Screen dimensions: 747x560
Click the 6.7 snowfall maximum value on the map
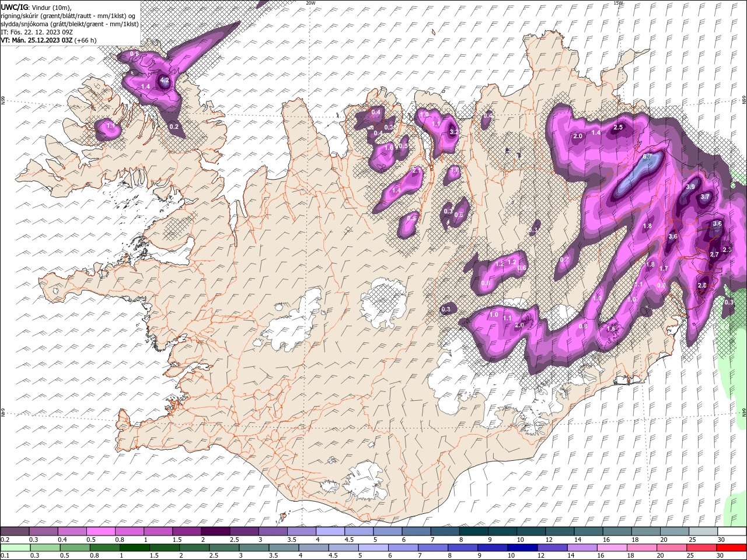point(647,157)
